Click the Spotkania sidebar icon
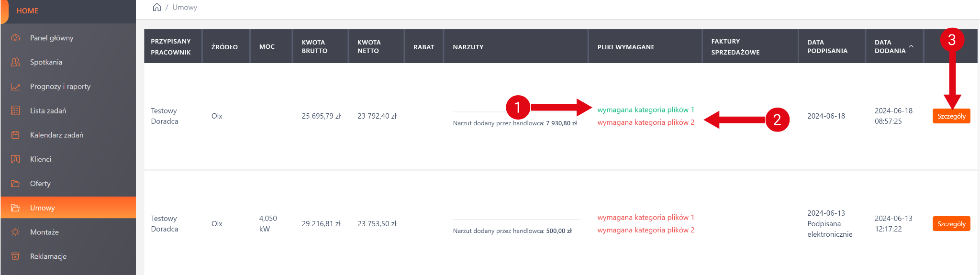Viewport: 980px width, 275px height. pos(15,62)
